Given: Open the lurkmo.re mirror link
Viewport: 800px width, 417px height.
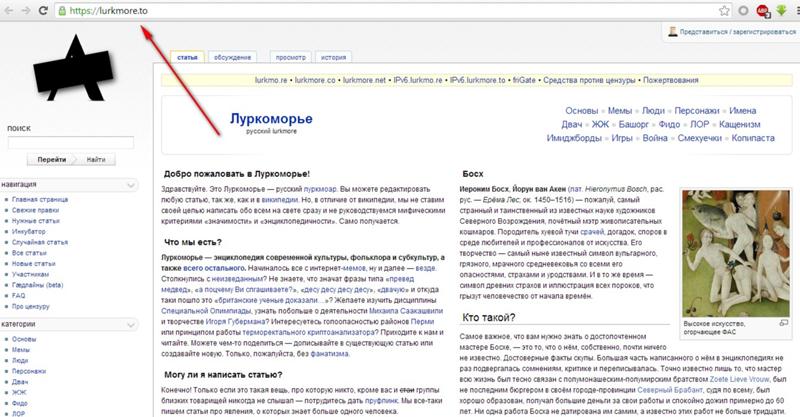Looking at the screenshot, I should pyautogui.click(x=271, y=80).
